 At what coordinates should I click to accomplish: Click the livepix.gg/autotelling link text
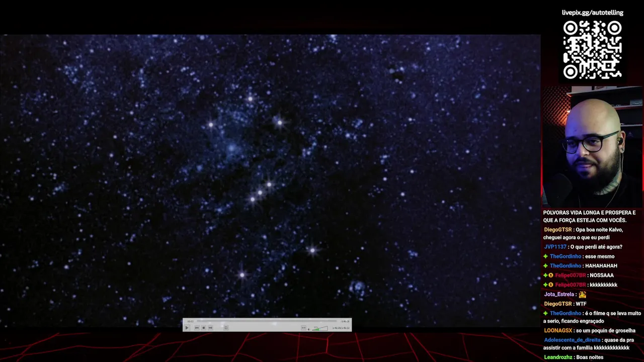coord(592,13)
